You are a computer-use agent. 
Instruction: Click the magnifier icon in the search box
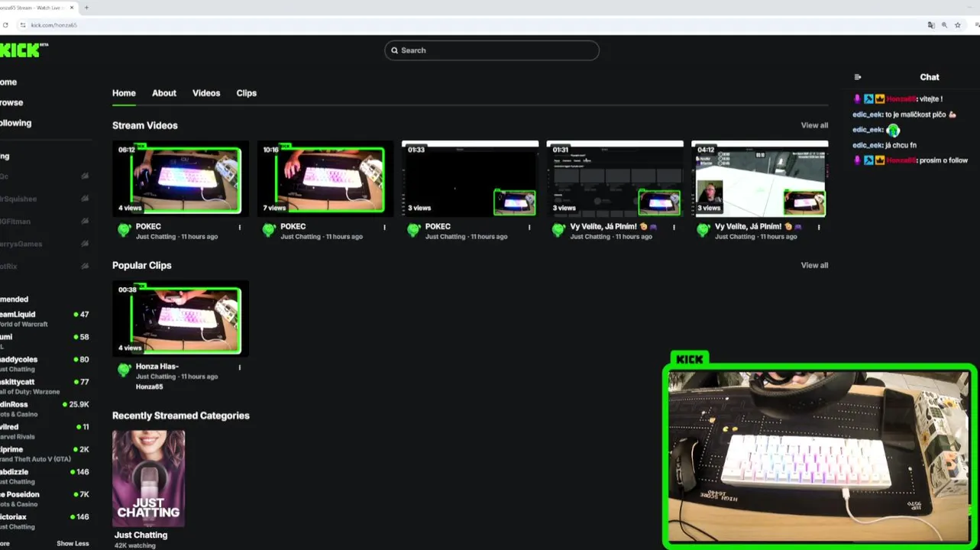coord(395,50)
